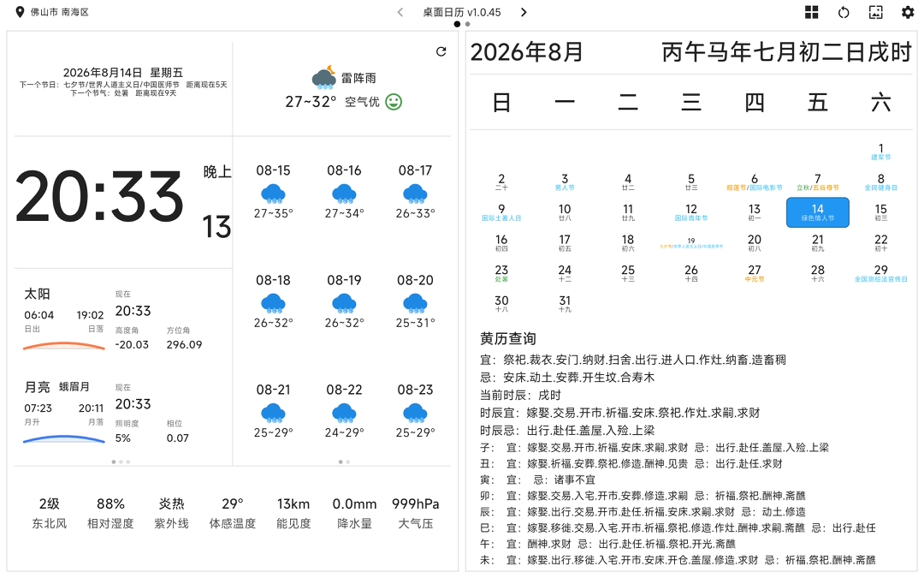Open settings with the gear icon

908,12
